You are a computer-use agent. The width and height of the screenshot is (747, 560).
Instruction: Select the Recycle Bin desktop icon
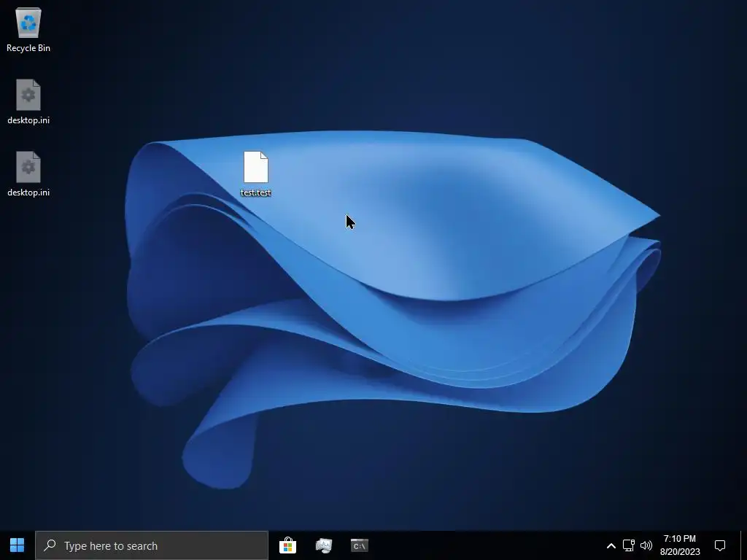[x=28, y=30]
